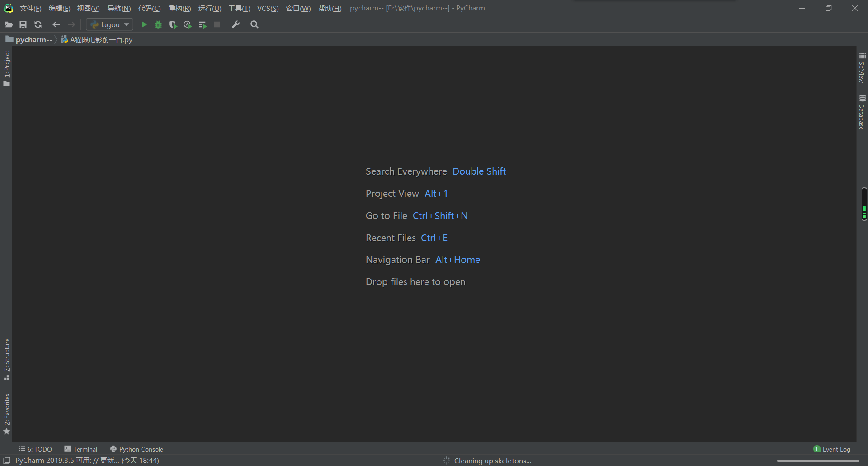This screenshot has height=466, width=868.
Task: Restore down the PyCharm window
Action: 829,8
